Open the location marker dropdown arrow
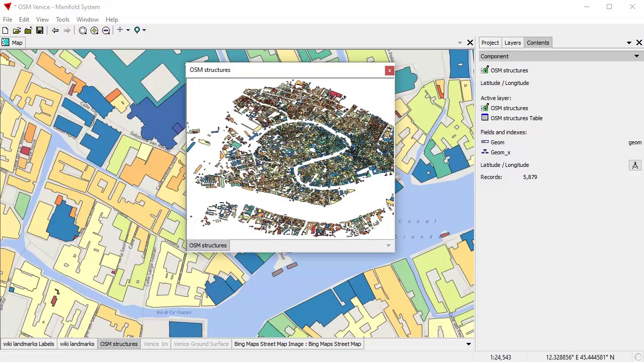This screenshot has width=644, height=362. click(x=144, y=30)
